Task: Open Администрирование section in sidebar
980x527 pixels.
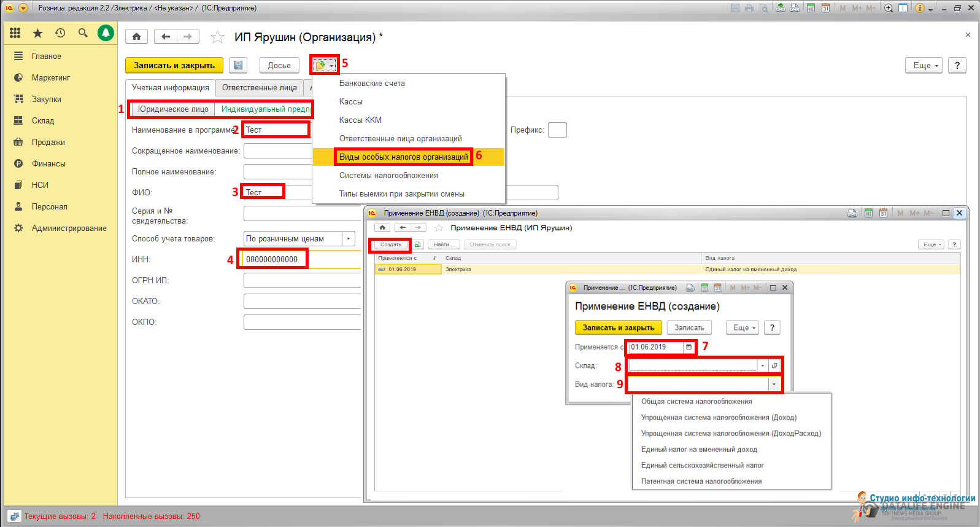Action: (x=69, y=228)
